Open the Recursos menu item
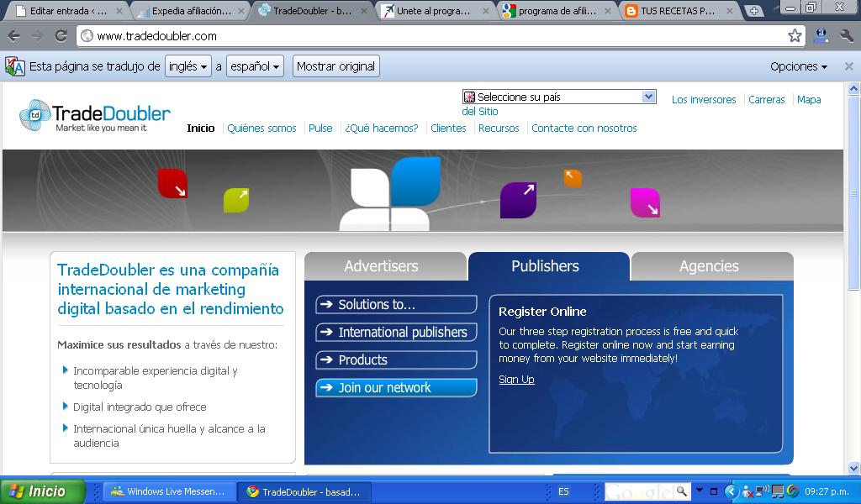 pyautogui.click(x=499, y=129)
